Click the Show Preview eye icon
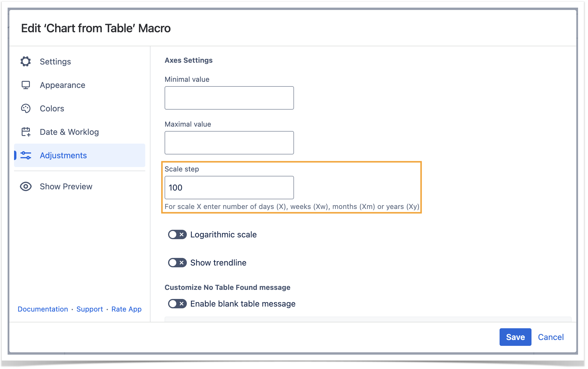Screen dimensions: 588x369 click(26, 186)
